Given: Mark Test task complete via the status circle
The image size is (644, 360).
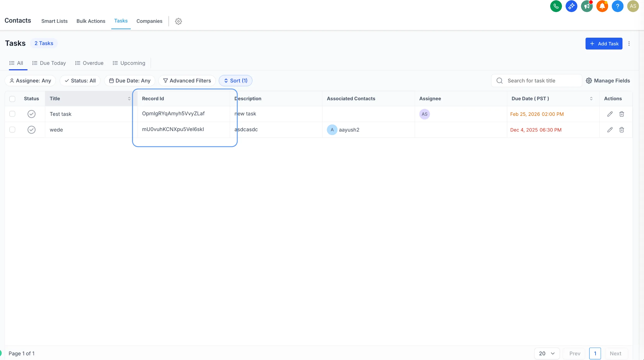Looking at the screenshot, I should (32, 114).
